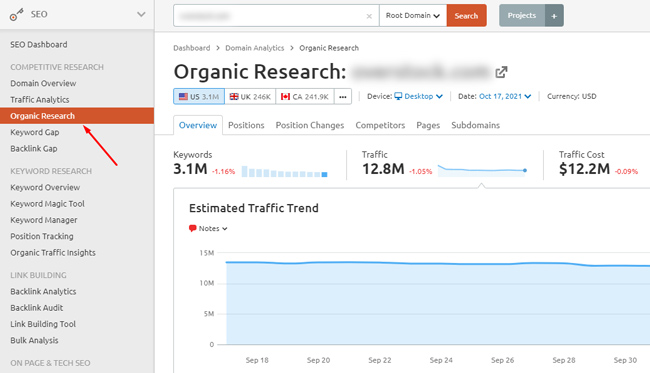Click the Traffic Cost $12.2M value

[585, 169]
